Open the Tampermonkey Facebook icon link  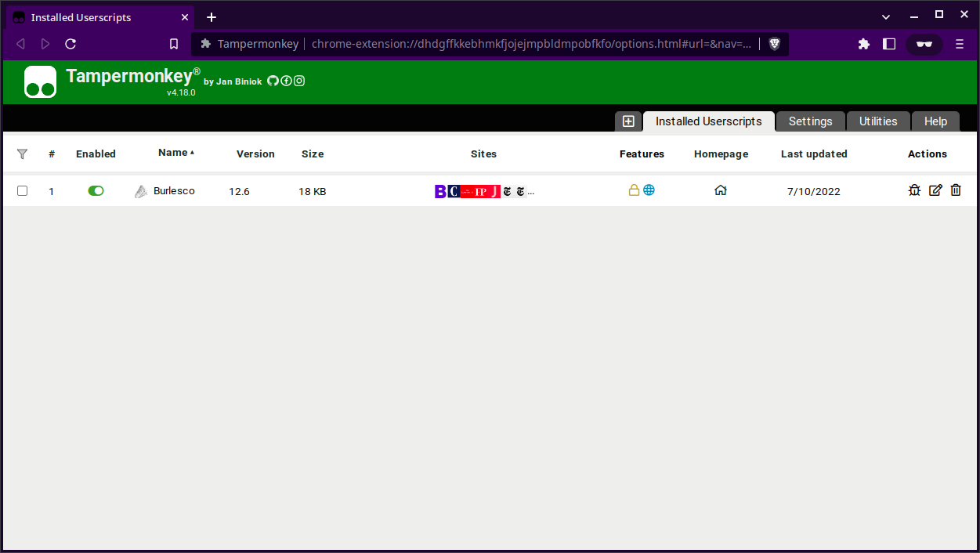point(286,81)
